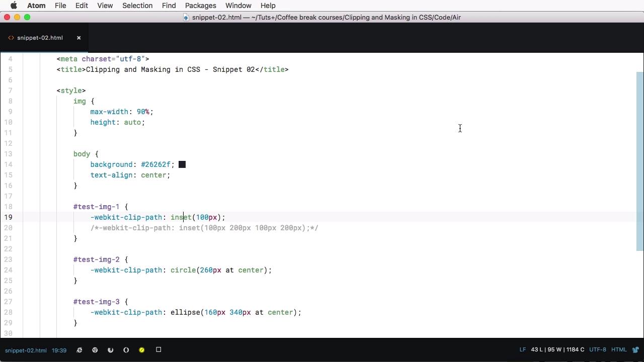
Task: Change UTF-8 encoding selector
Action: (598, 349)
